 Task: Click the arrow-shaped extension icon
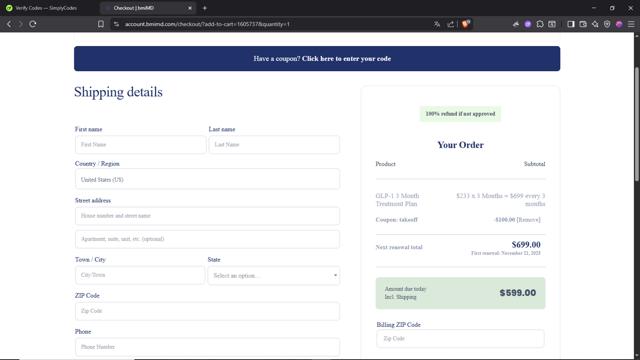[x=516, y=24]
